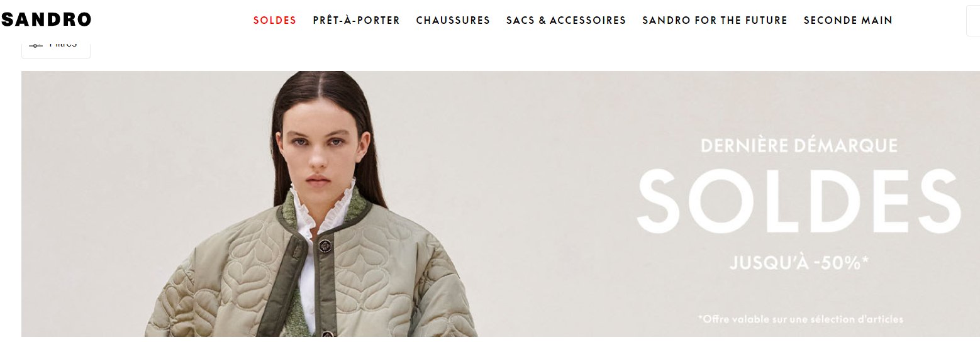
Task: Click the filter sliders icon
Action: click(x=36, y=45)
